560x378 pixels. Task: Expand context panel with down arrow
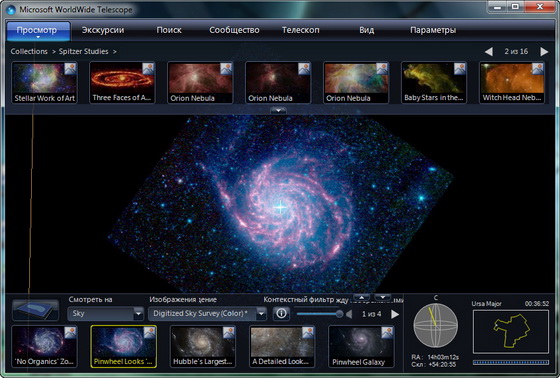(x=382, y=298)
